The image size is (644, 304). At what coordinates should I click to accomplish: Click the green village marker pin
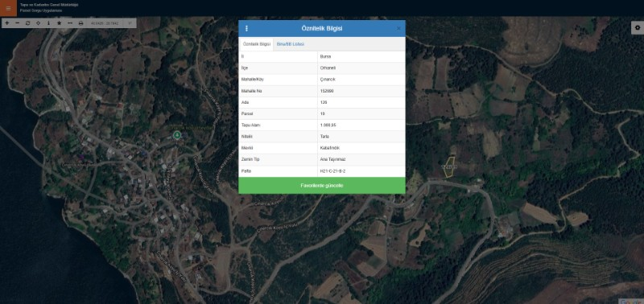pos(176,134)
